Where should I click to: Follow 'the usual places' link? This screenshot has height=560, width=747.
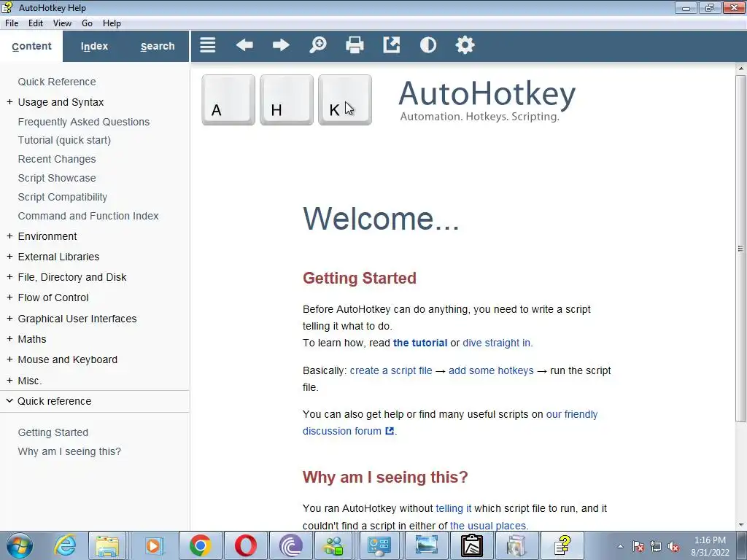[488, 526]
